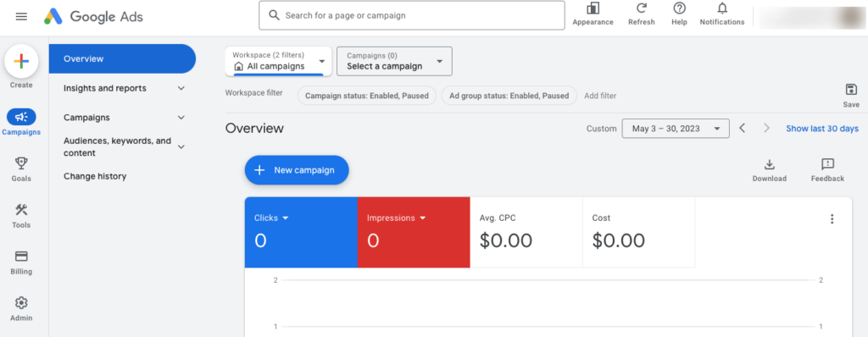Open the Workspace All campaigns dropdown
868x337 pixels.
click(x=278, y=61)
